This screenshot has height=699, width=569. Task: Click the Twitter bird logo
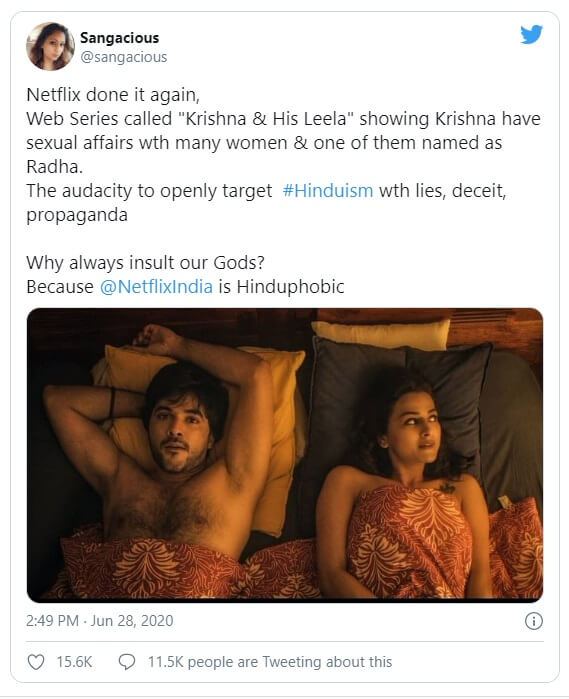[x=531, y=35]
